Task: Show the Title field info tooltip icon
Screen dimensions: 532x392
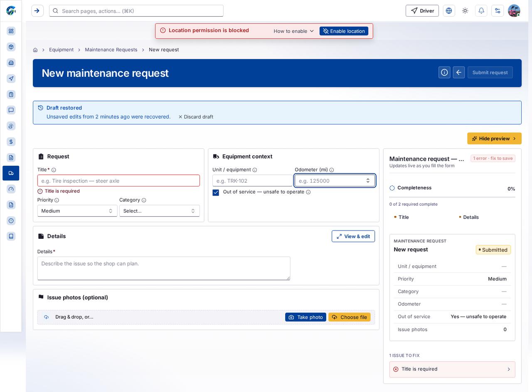Action: 54,170
